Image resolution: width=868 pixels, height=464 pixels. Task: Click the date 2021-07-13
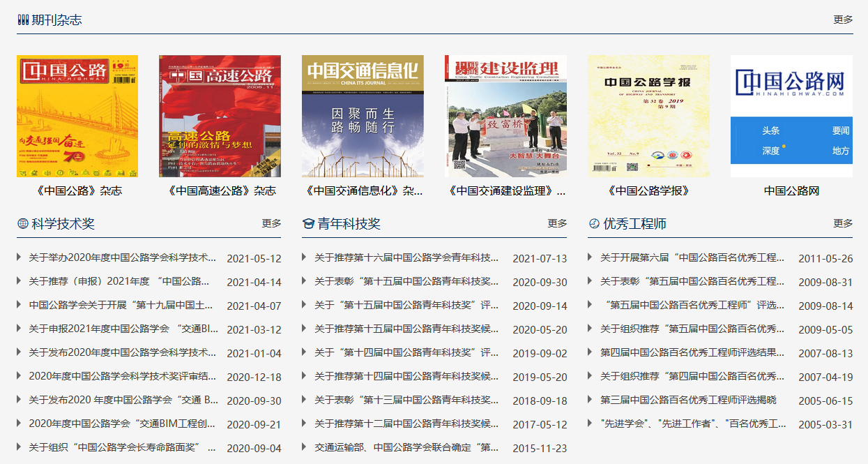[x=540, y=259]
